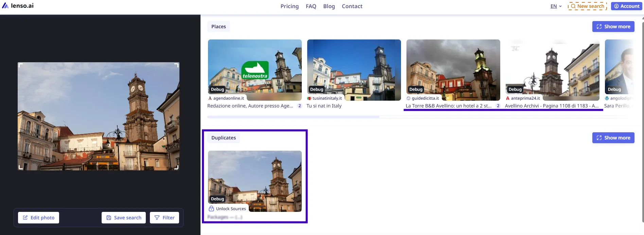
Task: Save search with the Save search button
Action: 124,218
